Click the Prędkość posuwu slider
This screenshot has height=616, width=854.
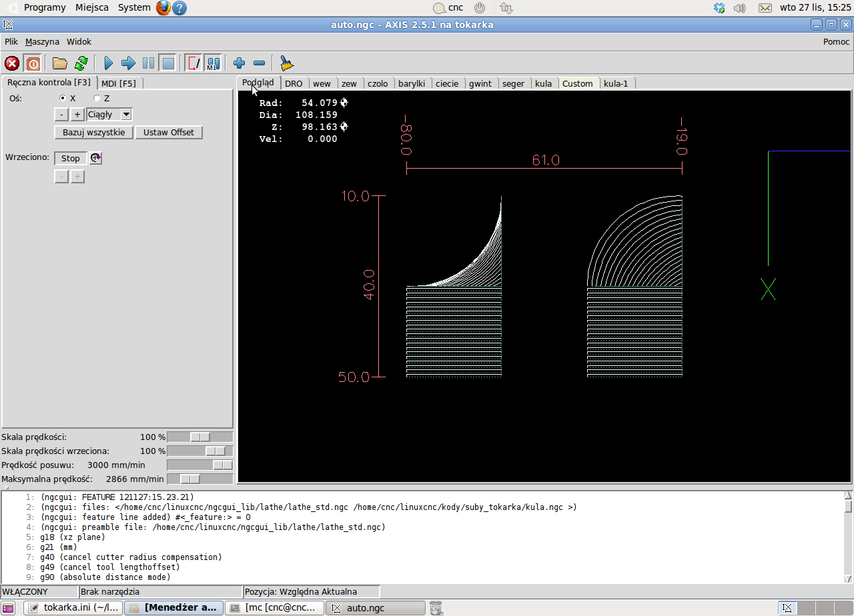tap(200, 465)
